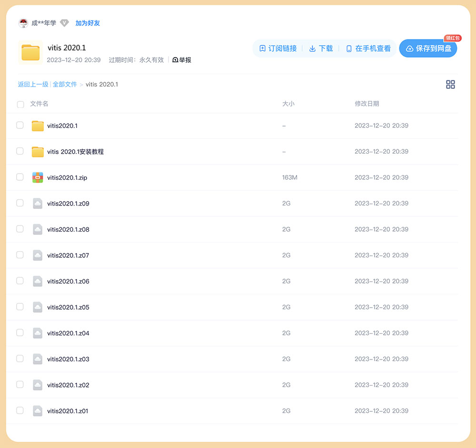The width and height of the screenshot is (476, 448).
Task: Click the large yellow folder icon beside vitis 2020.1 title
Action: click(x=30, y=53)
